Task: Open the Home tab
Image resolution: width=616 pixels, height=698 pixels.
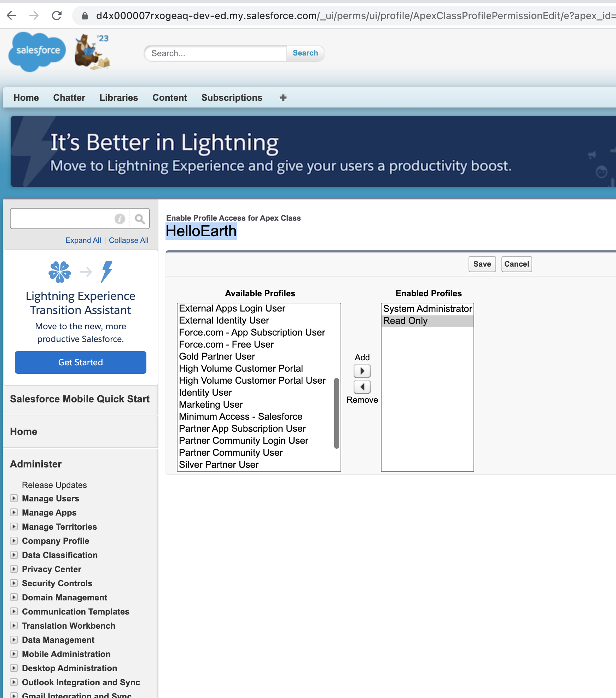Action: point(26,98)
